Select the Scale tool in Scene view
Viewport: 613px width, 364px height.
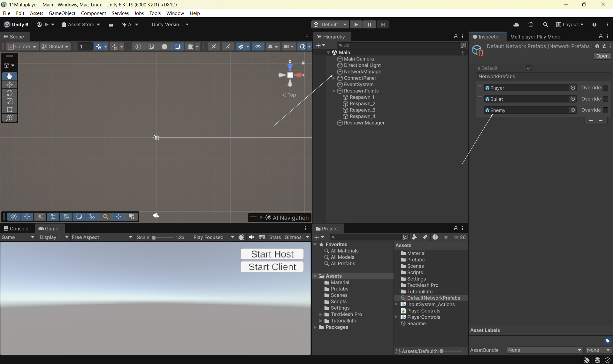[10, 101]
